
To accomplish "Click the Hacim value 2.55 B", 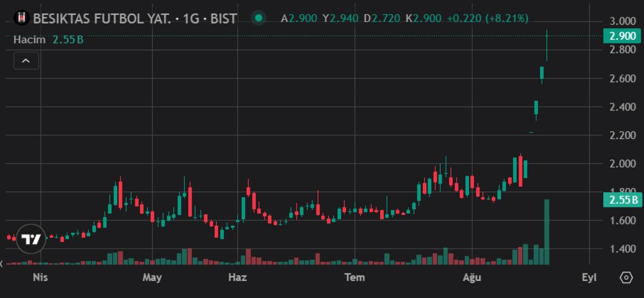I will coord(68,40).
